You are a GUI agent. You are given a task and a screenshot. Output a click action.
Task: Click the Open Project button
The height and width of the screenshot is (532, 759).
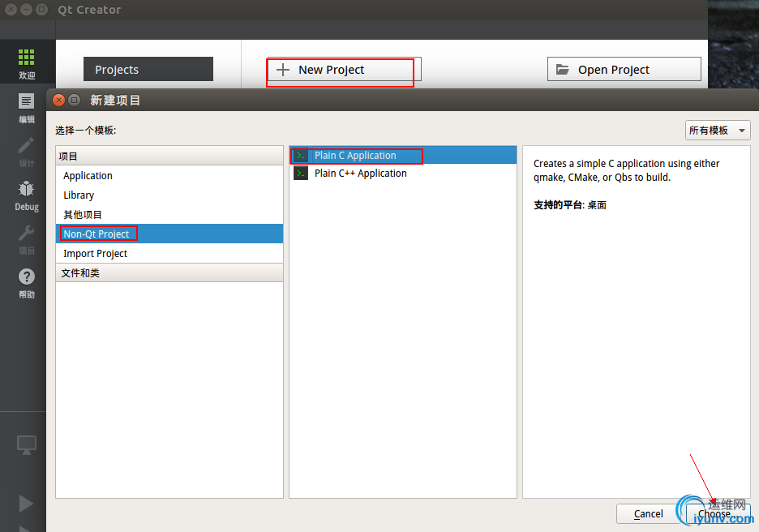click(x=624, y=69)
